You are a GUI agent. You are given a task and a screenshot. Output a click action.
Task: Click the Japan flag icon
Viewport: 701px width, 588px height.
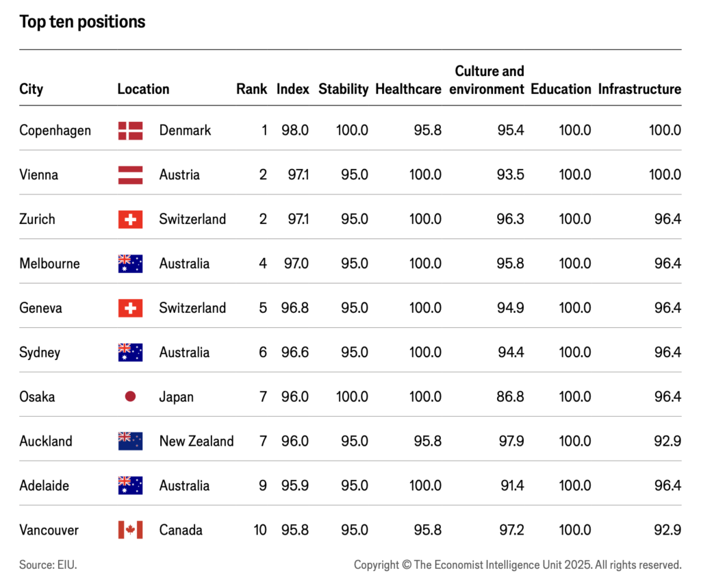click(130, 397)
